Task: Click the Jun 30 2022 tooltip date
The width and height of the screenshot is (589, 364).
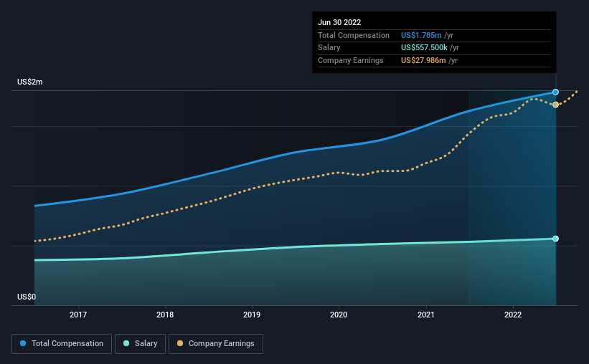Action: [x=339, y=22]
